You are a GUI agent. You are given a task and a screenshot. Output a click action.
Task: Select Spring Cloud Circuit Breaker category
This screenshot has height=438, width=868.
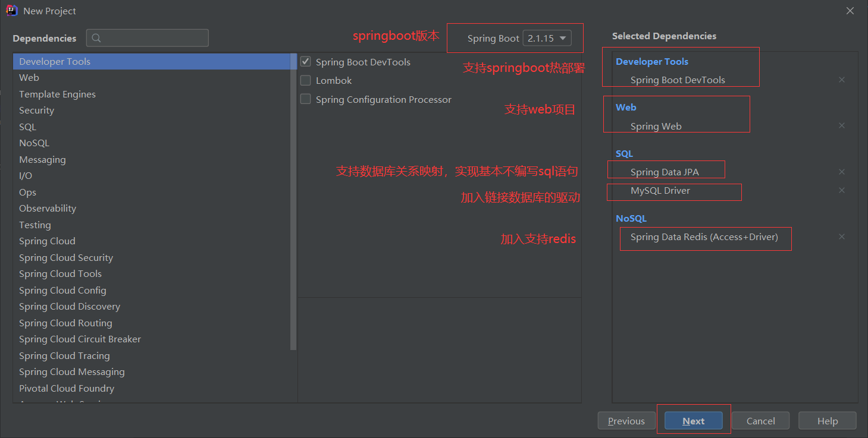[x=152, y=339]
